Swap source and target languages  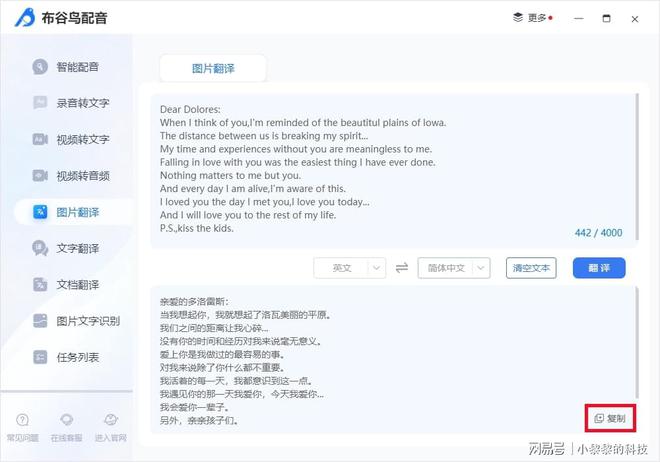[402, 268]
